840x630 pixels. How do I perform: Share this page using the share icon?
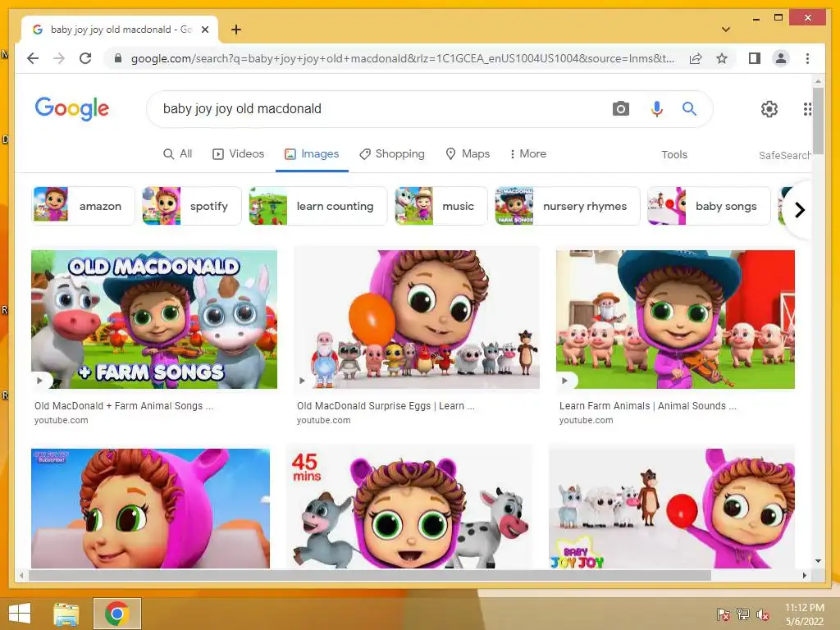pos(696,58)
